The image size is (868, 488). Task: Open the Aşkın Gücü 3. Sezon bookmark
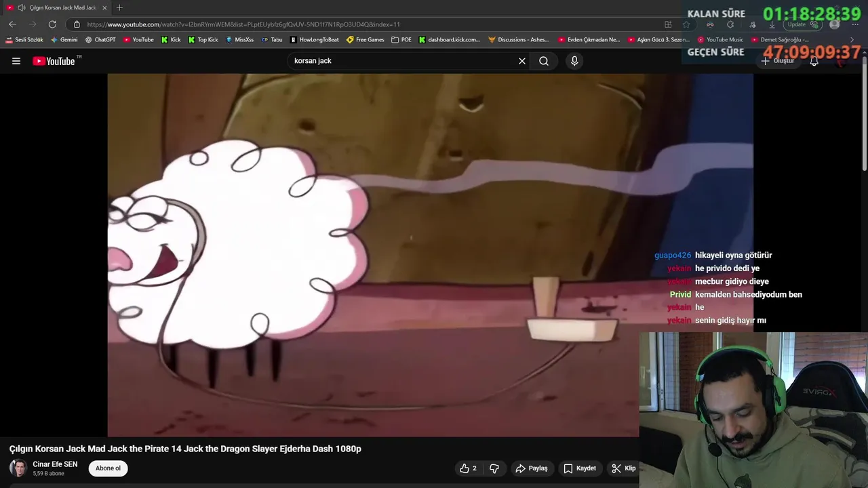pyautogui.click(x=659, y=40)
